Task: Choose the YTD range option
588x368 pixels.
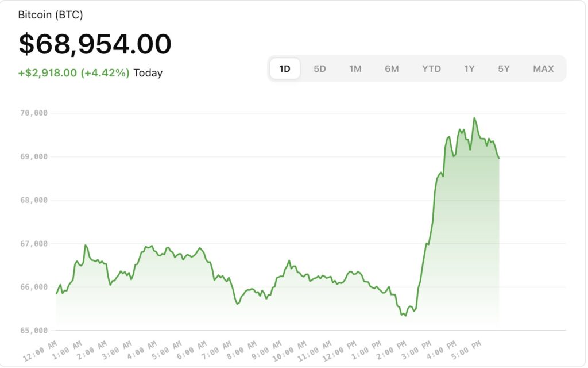Action: [x=431, y=69]
